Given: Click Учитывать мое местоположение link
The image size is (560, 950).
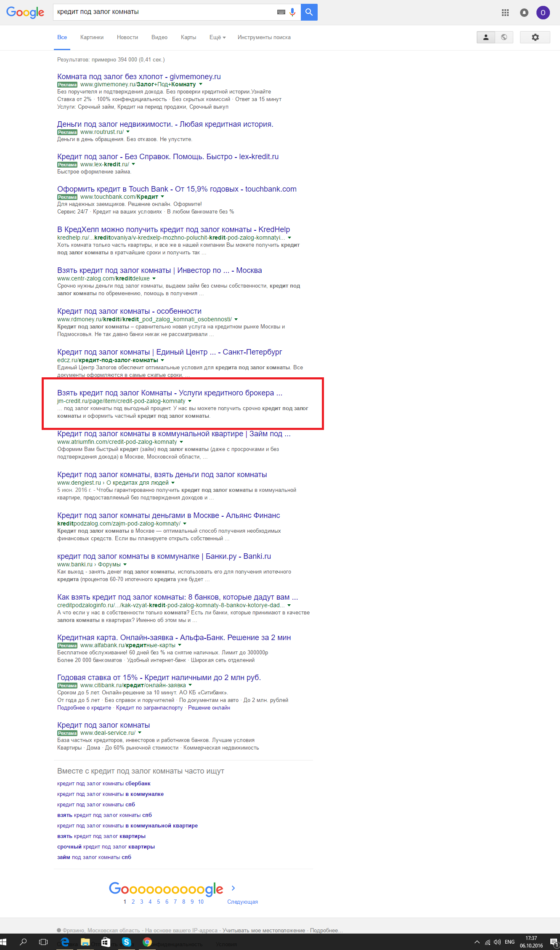Looking at the screenshot, I should pos(264,930).
